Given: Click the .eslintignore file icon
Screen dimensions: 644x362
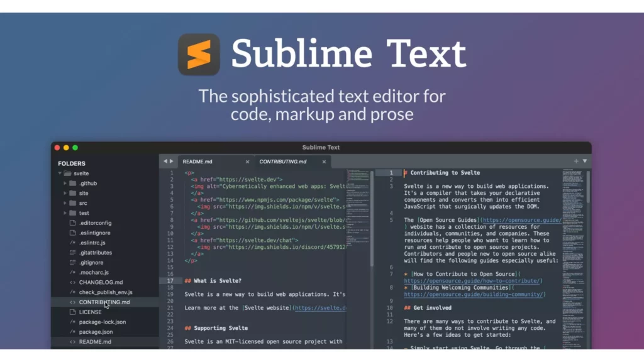Looking at the screenshot, I should pyautogui.click(x=73, y=233).
